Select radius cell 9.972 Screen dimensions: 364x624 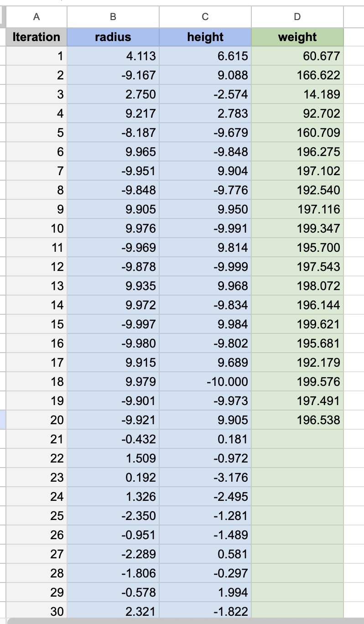click(113, 305)
